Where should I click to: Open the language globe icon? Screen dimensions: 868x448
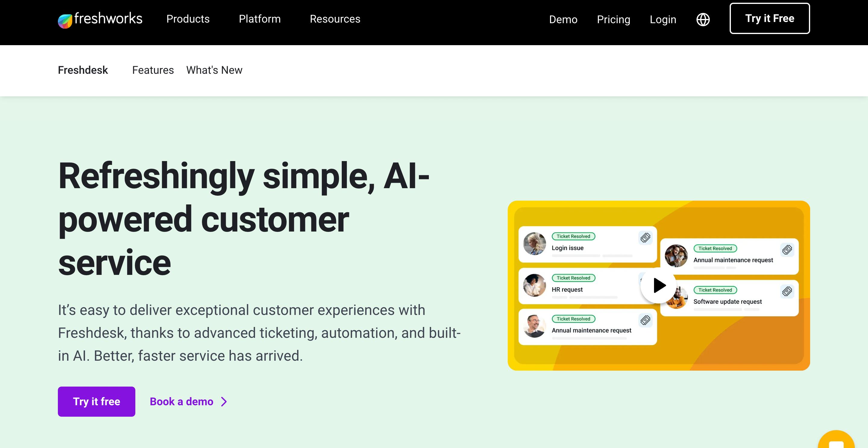[703, 20]
